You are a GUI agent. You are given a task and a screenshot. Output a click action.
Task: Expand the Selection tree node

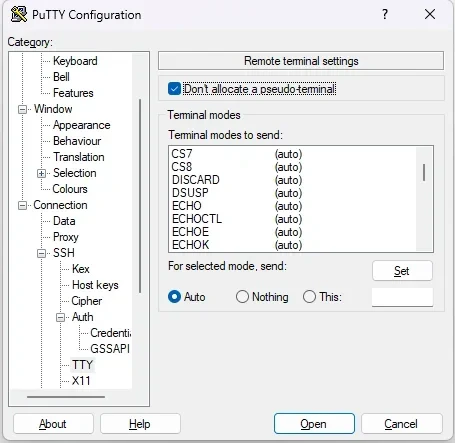tap(41, 173)
